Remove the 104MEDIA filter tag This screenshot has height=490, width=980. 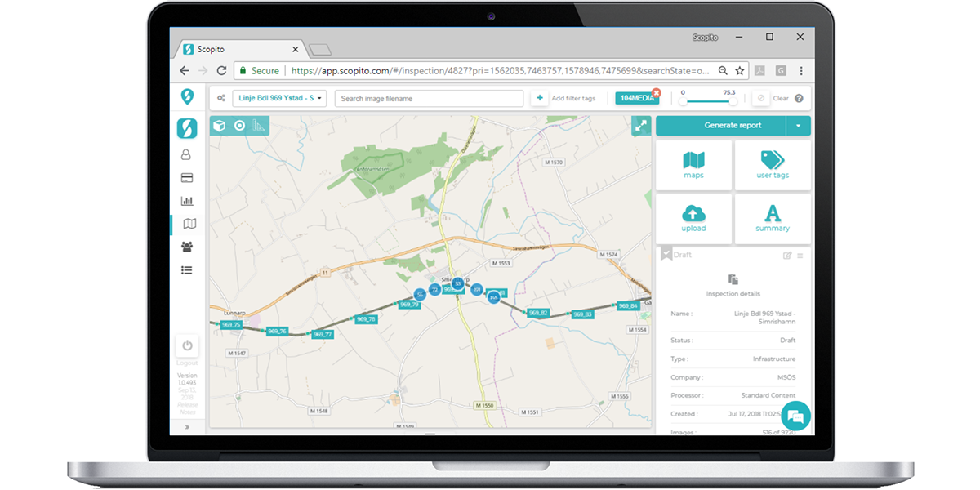pos(656,93)
